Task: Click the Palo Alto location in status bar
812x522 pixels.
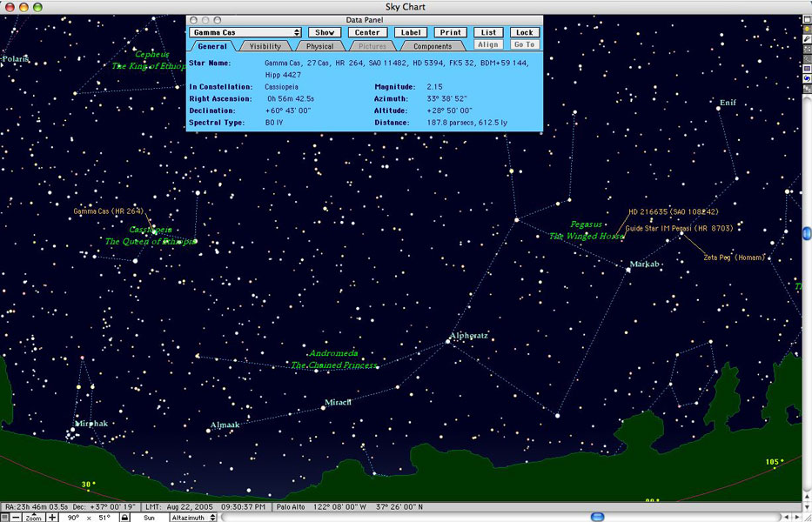Action: pyautogui.click(x=291, y=507)
